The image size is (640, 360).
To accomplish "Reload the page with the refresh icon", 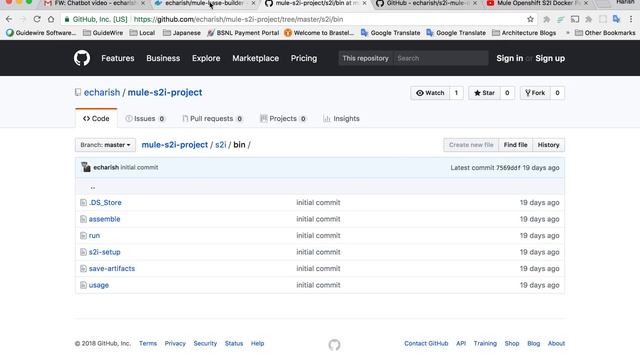I will [x=37, y=19].
